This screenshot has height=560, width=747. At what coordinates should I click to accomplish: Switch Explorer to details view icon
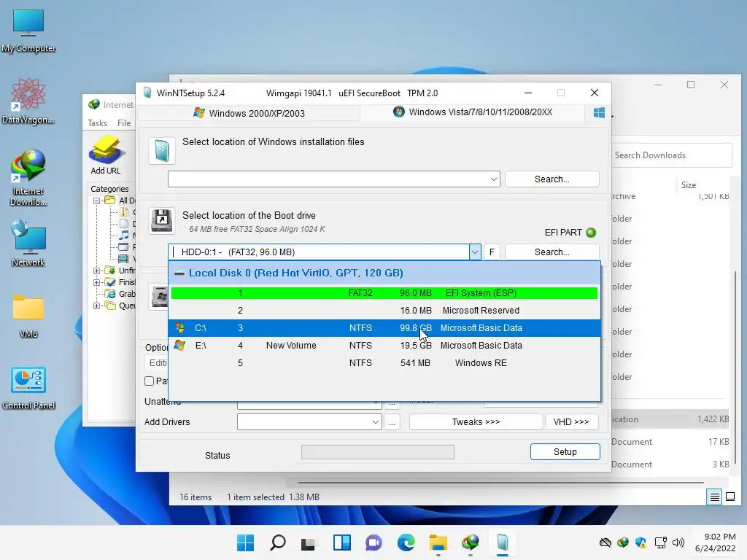click(715, 497)
